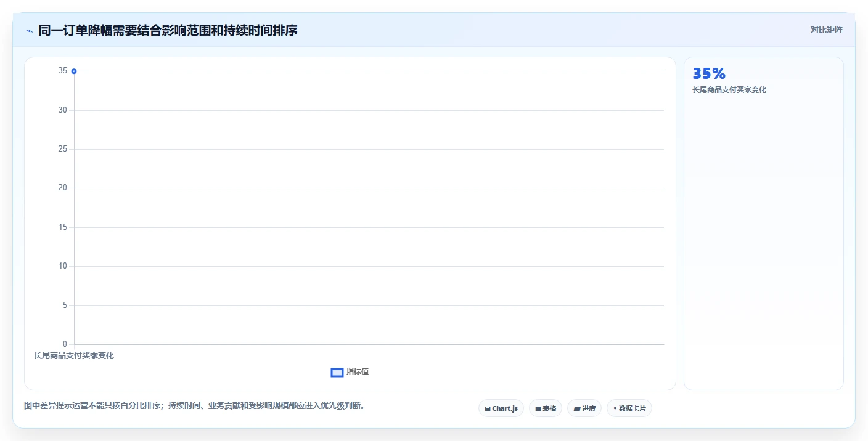Click the 表格 chip
The height and width of the screenshot is (441, 868).
[x=545, y=408]
